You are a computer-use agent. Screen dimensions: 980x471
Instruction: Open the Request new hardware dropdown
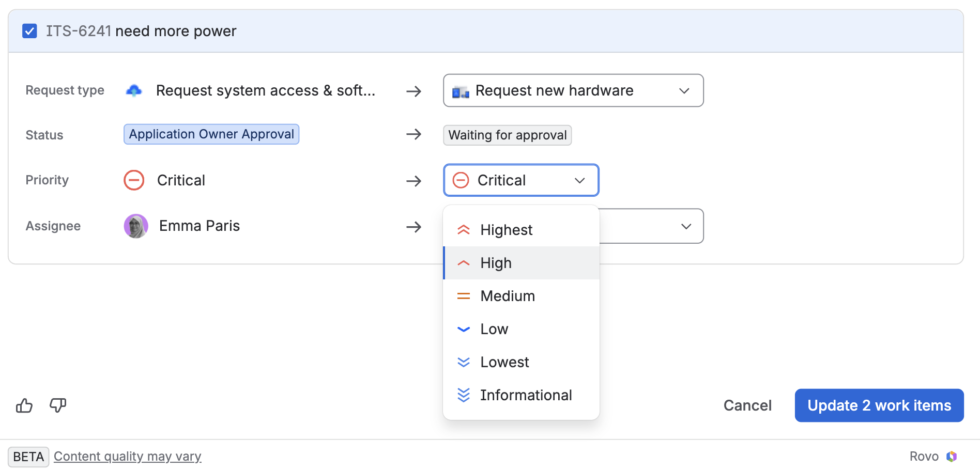coord(573,90)
